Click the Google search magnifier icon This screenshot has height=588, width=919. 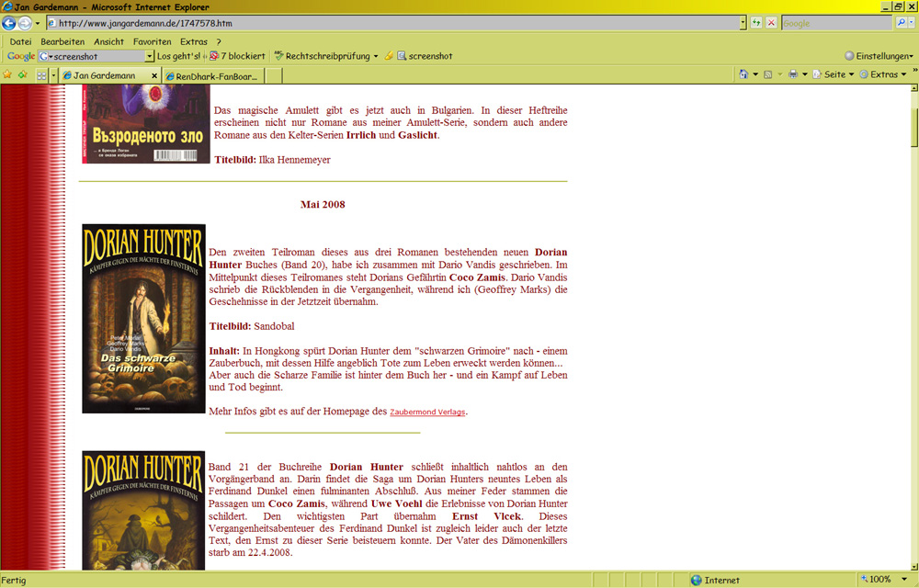point(901,23)
